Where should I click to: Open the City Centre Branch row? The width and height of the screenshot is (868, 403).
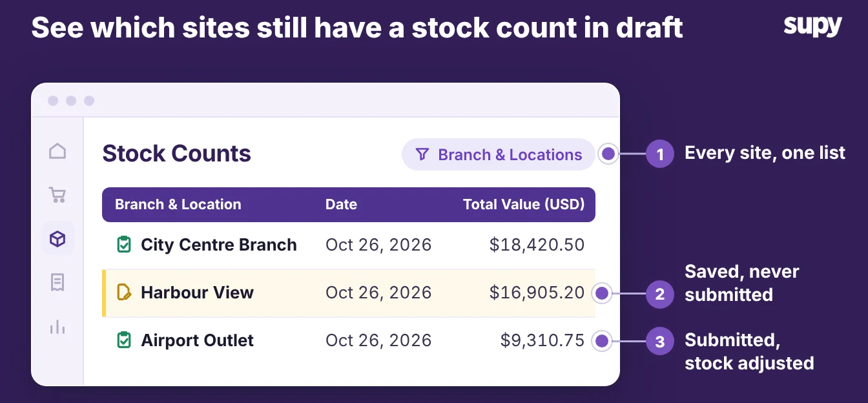349,245
